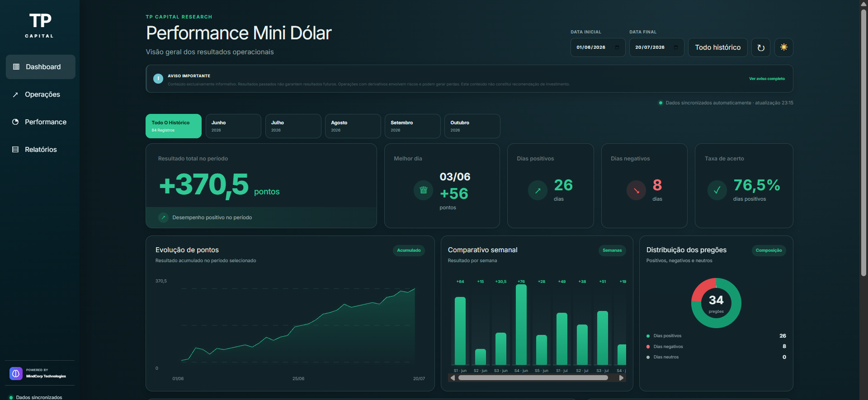Select the Junho 2026 tab
Viewport: 868px width, 400px height.
[x=233, y=126]
